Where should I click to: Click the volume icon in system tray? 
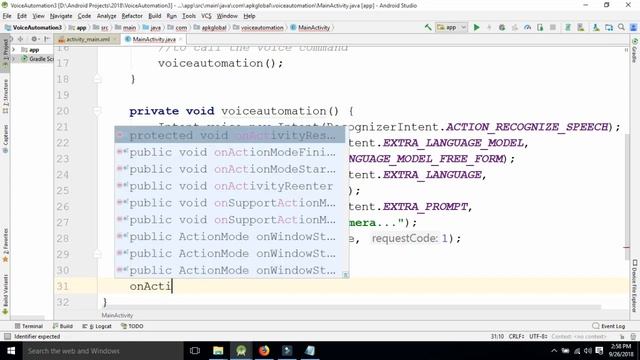coord(588,351)
